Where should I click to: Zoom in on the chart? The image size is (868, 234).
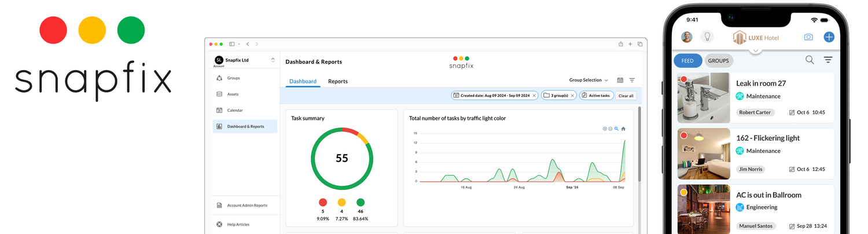[605, 129]
